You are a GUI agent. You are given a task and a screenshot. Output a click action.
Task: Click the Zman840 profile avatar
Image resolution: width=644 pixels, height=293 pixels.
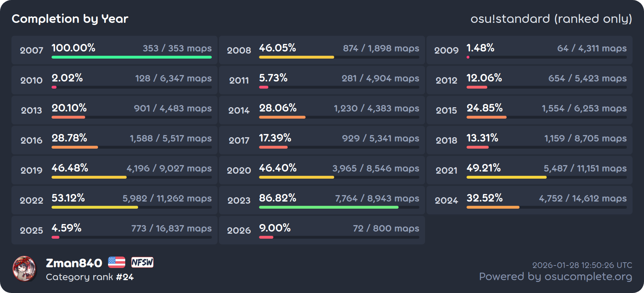(24, 268)
